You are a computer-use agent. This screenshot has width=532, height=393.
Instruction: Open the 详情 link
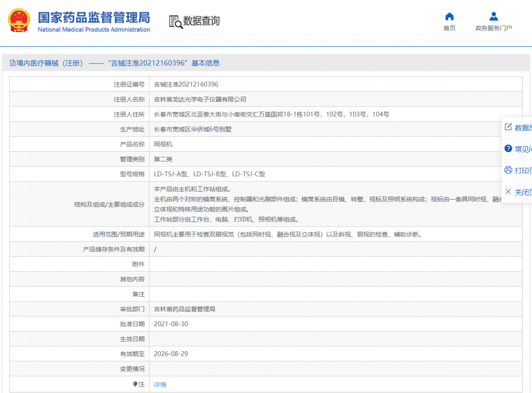[160, 385]
